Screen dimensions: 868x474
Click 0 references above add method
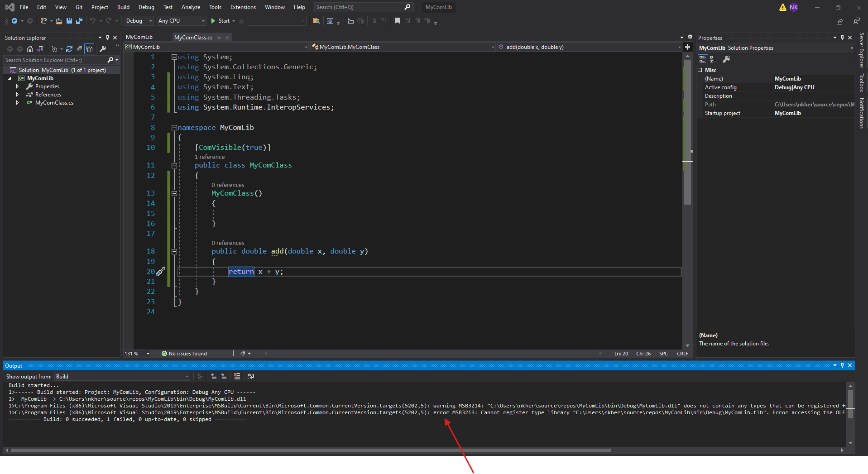pos(228,243)
